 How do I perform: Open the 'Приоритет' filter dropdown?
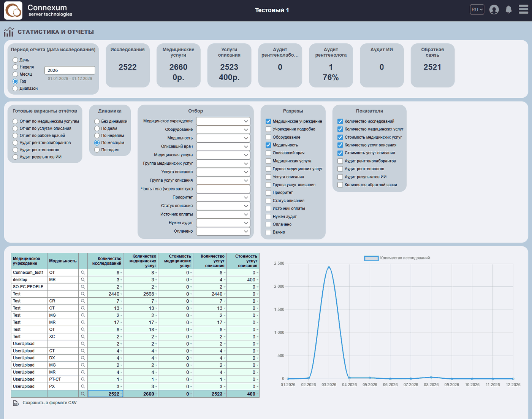coord(223,197)
